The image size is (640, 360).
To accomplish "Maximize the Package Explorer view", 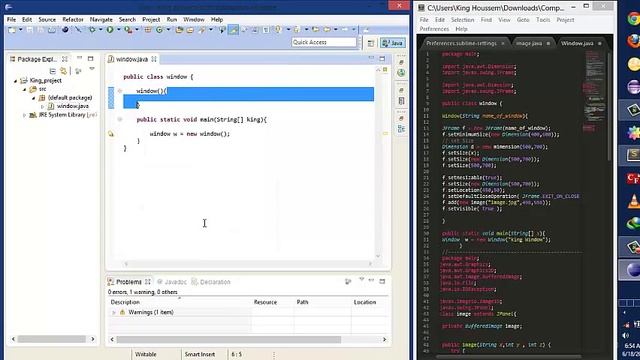I will 91,58.
